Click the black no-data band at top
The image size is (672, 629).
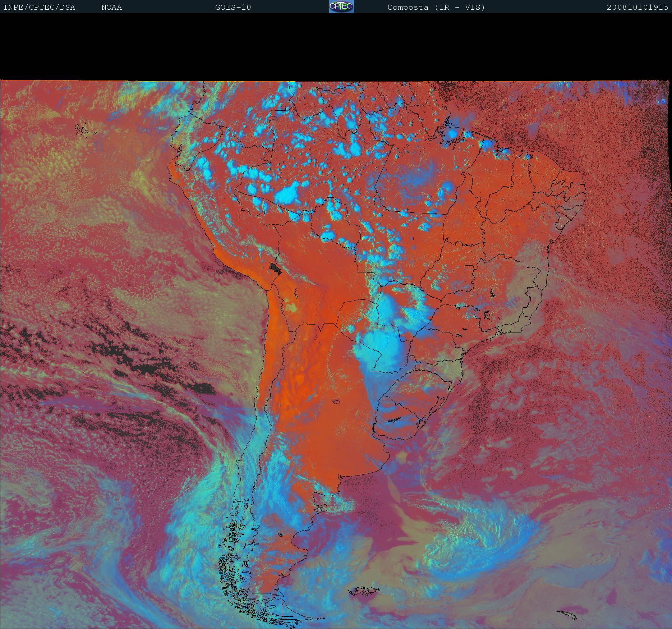[336, 47]
